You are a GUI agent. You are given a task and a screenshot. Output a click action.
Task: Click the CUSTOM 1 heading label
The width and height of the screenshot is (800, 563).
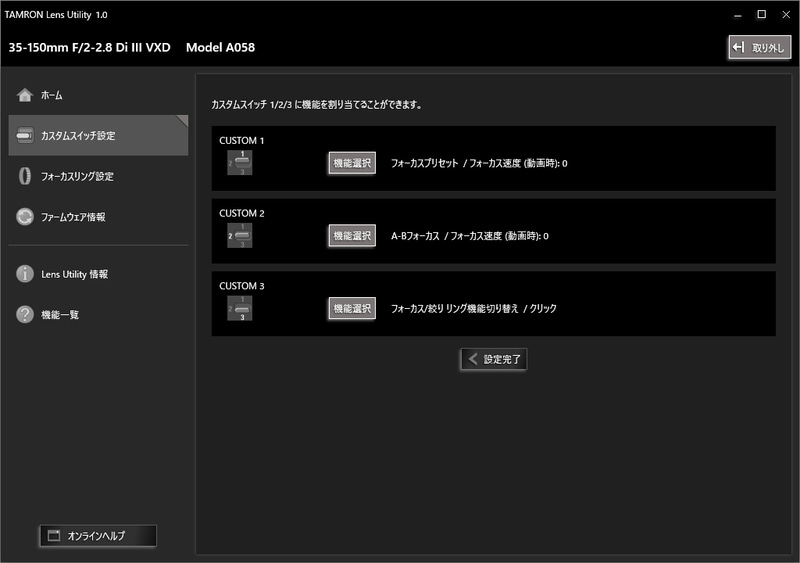coord(242,140)
